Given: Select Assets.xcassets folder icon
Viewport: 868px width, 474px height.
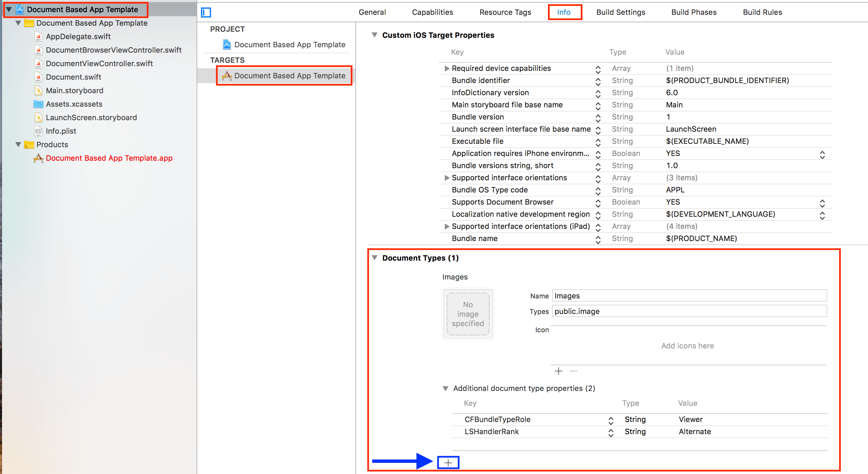Looking at the screenshot, I should tap(39, 104).
